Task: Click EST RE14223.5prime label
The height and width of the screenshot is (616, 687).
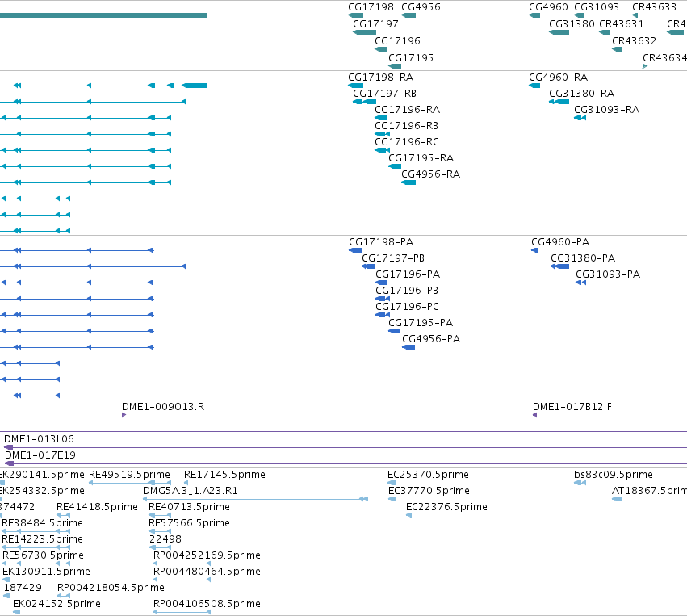Action: 42,538
